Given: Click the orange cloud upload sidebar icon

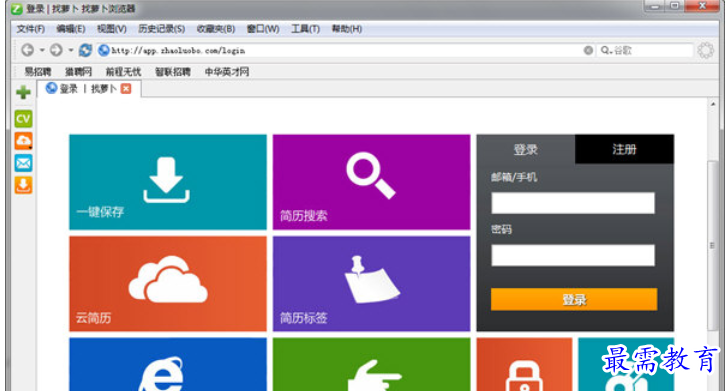Looking at the screenshot, I should pyautogui.click(x=23, y=141).
